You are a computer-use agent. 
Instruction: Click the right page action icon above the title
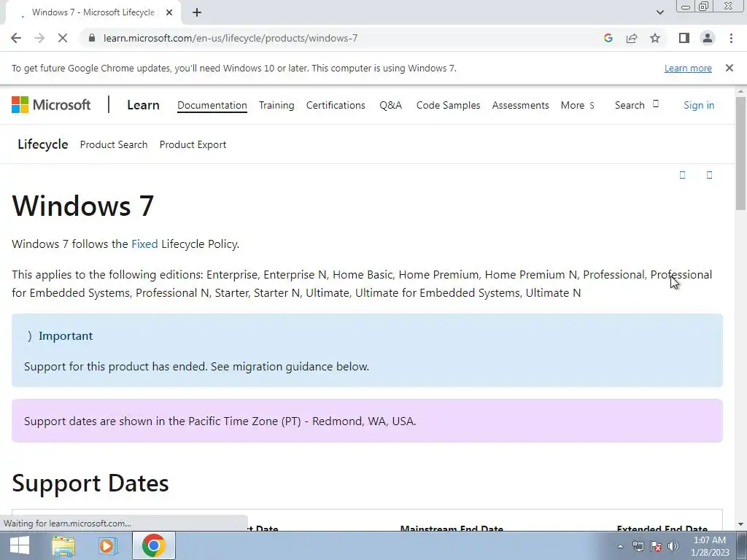709,175
